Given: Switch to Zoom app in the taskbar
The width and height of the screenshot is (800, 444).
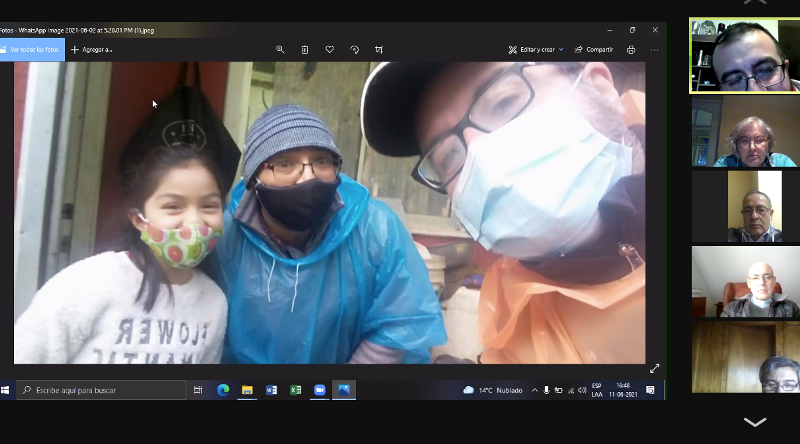Looking at the screenshot, I should click(320, 390).
